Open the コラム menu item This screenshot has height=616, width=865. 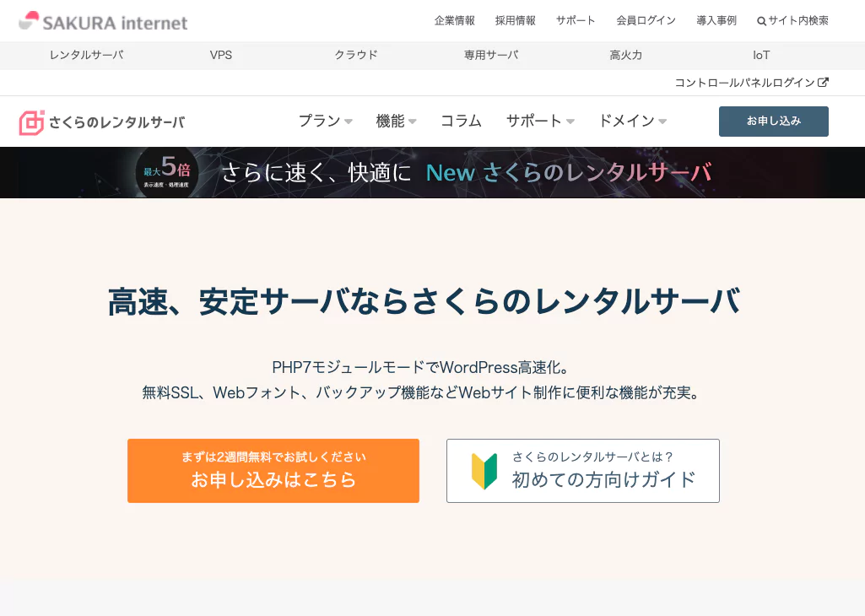coord(461,122)
